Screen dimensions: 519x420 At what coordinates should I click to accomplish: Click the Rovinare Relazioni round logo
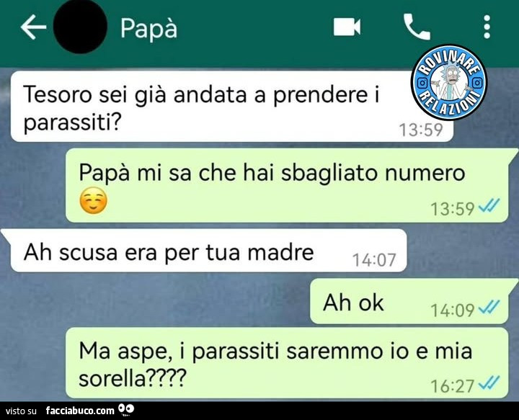pyautogui.click(x=448, y=82)
